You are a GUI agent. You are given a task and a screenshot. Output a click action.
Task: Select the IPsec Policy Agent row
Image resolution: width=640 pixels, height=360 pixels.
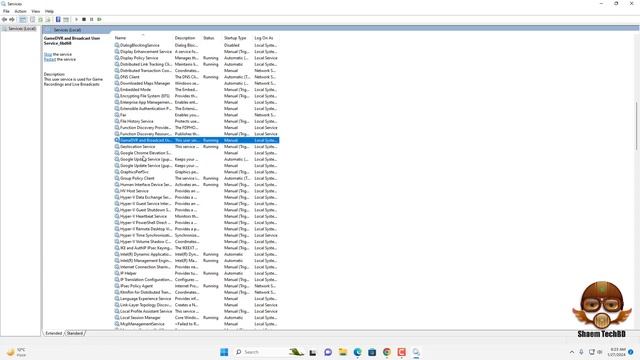tap(196, 286)
